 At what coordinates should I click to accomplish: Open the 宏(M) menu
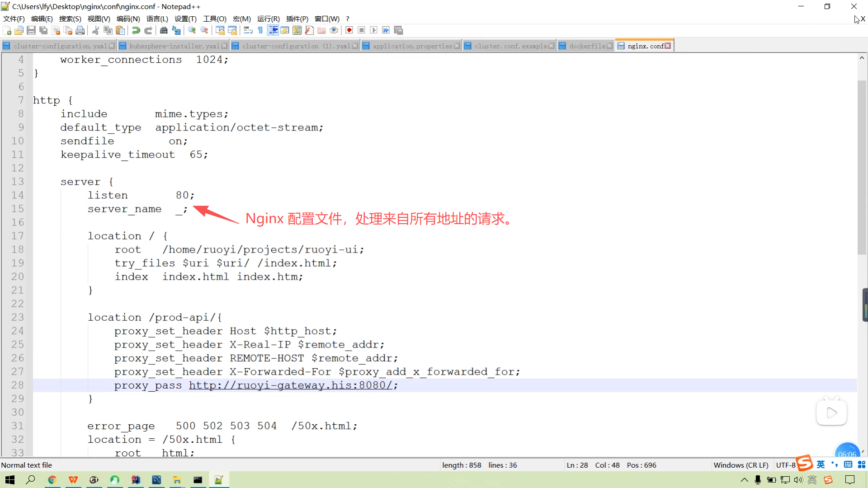242,19
